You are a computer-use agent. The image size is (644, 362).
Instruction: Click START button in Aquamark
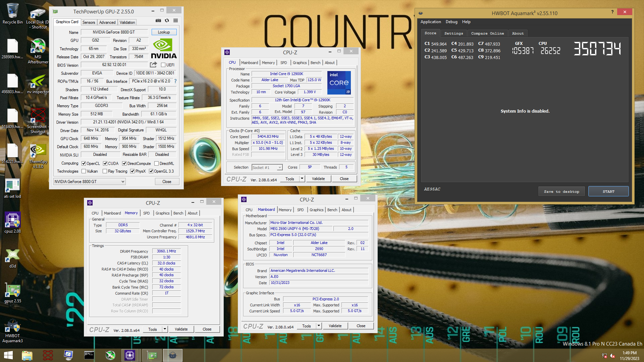click(x=608, y=191)
